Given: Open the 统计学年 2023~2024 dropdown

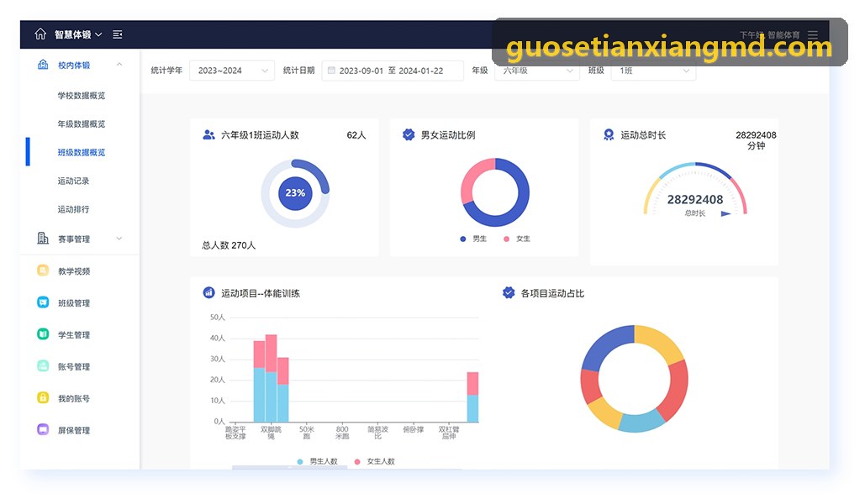Looking at the screenshot, I should pos(232,71).
